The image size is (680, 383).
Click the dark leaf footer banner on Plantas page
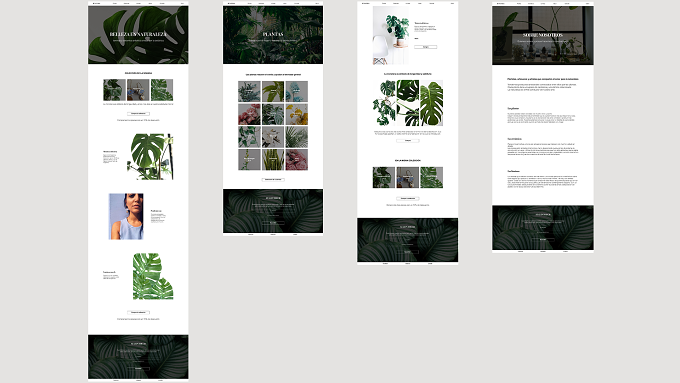click(x=273, y=211)
